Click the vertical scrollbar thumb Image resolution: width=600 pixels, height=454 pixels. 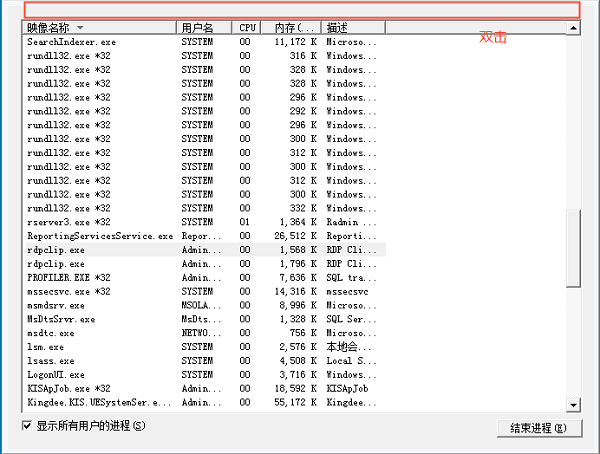click(573, 248)
